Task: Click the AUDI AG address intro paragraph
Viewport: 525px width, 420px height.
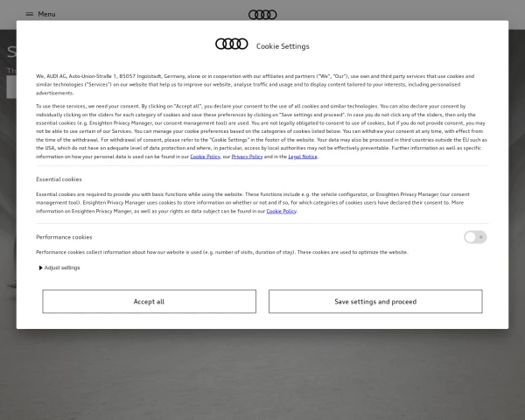Action: click(254, 84)
